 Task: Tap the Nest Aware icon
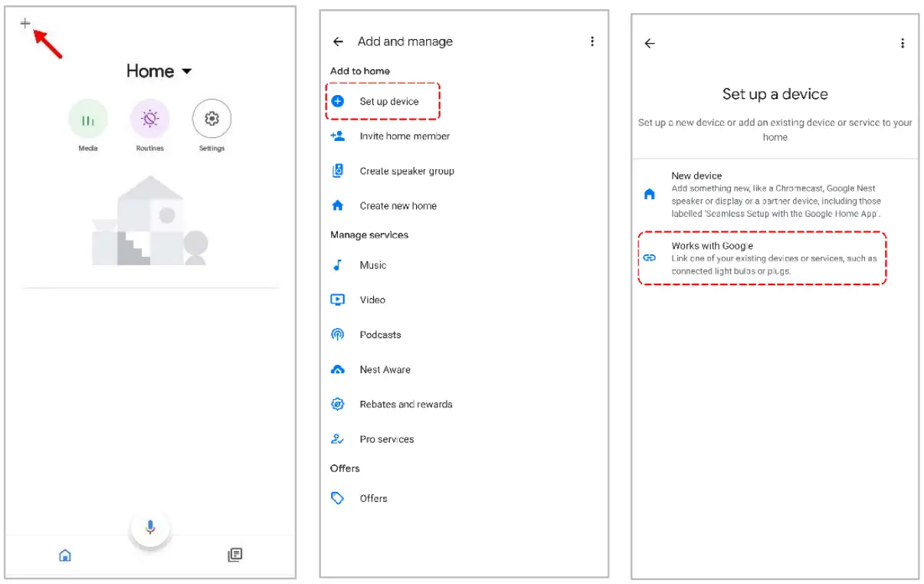[338, 369]
